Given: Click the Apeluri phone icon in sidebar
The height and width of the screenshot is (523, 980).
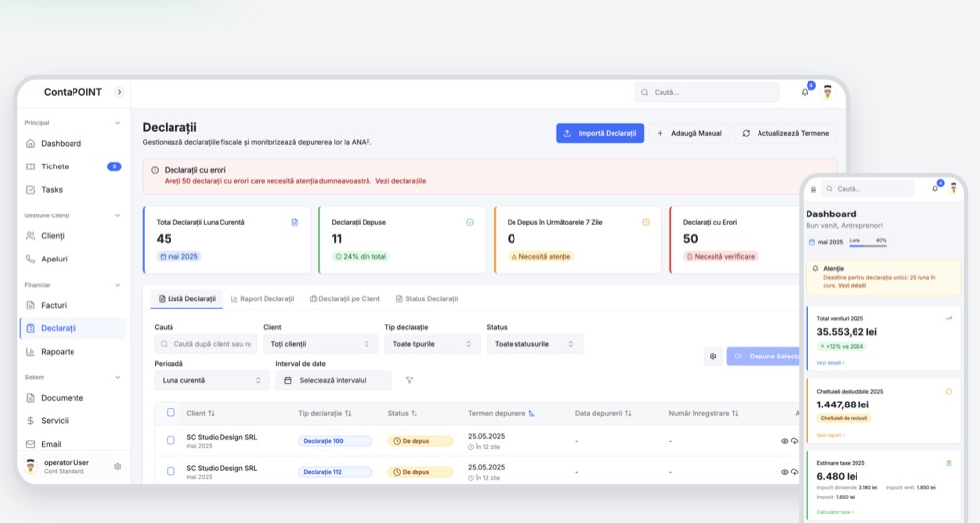Looking at the screenshot, I should pyautogui.click(x=30, y=260).
